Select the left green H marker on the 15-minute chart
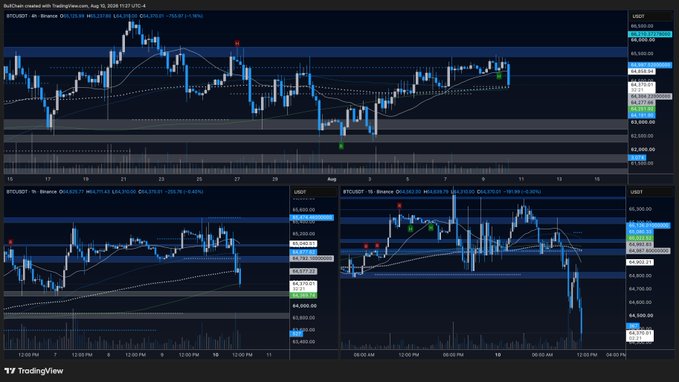 pyautogui.click(x=410, y=228)
